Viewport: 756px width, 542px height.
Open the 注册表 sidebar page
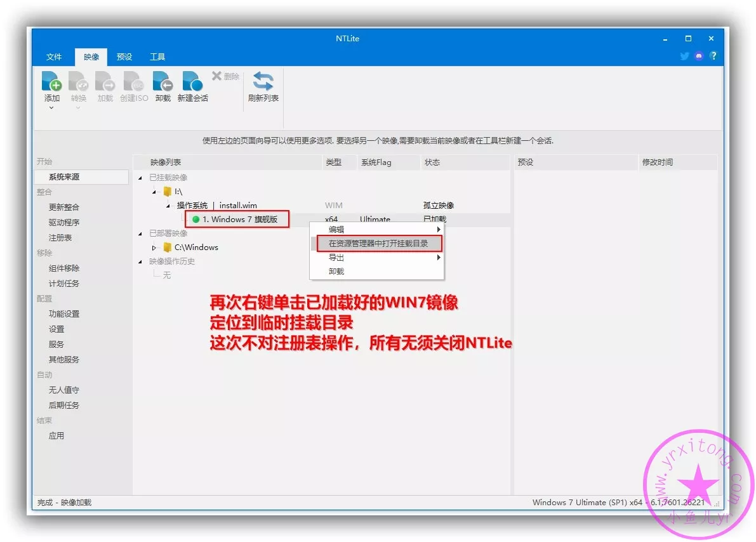[x=60, y=238]
